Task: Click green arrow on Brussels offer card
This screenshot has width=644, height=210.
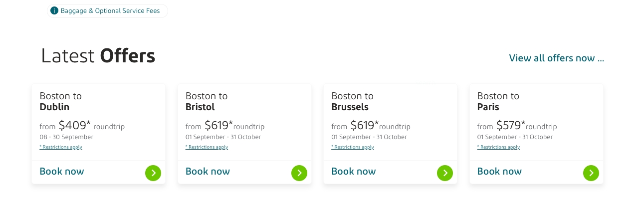Action: [445, 173]
